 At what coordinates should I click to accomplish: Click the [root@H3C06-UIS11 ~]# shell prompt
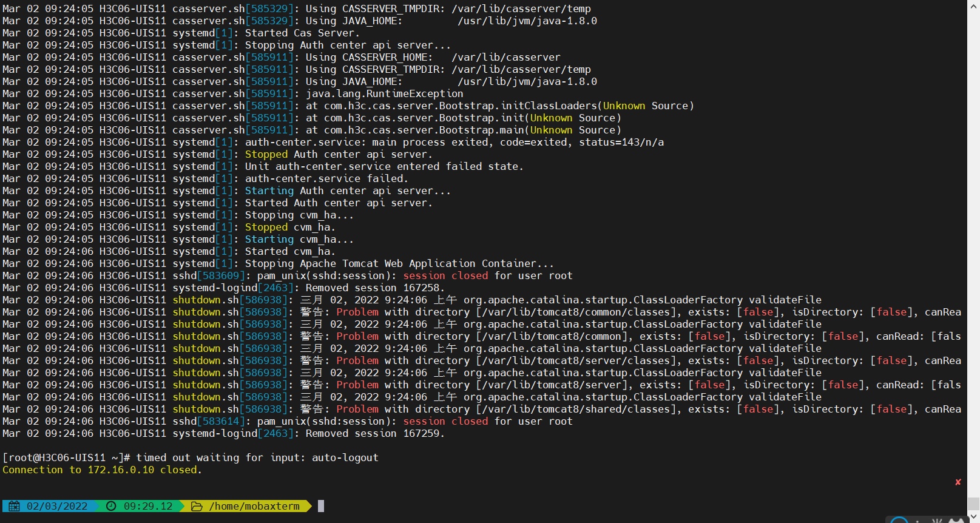(66, 457)
